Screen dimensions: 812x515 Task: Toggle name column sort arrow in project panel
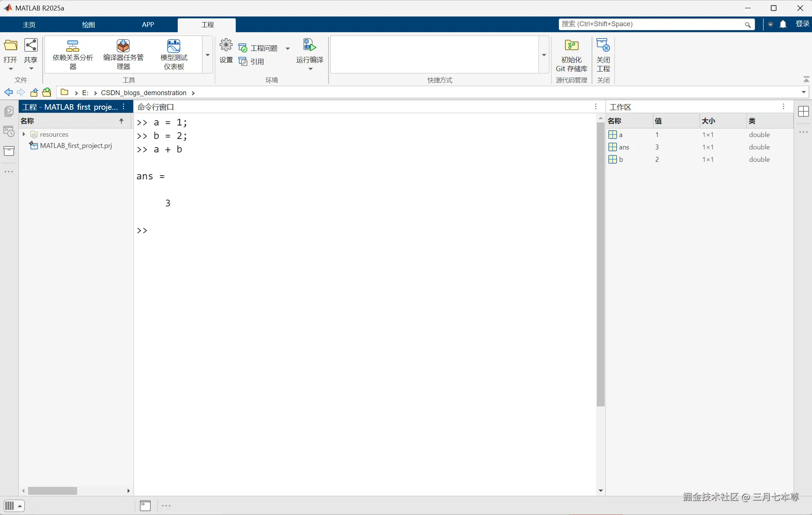(121, 121)
